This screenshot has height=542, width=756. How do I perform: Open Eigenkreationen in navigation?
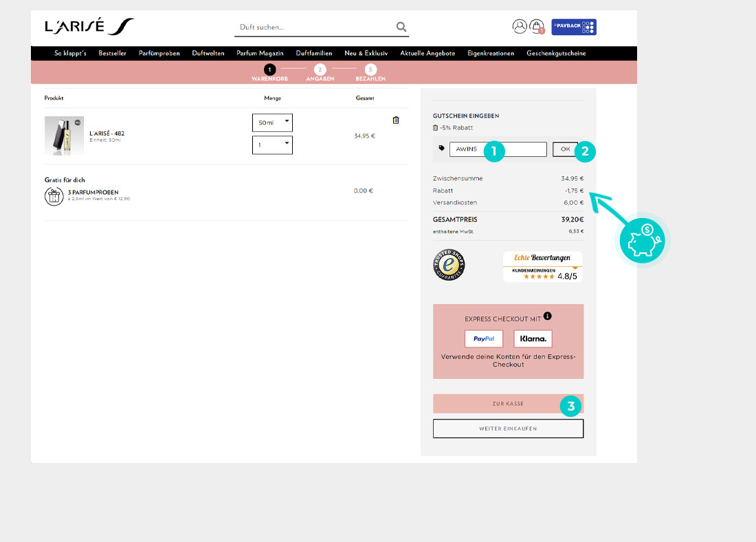pyautogui.click(x=491, y=53)
